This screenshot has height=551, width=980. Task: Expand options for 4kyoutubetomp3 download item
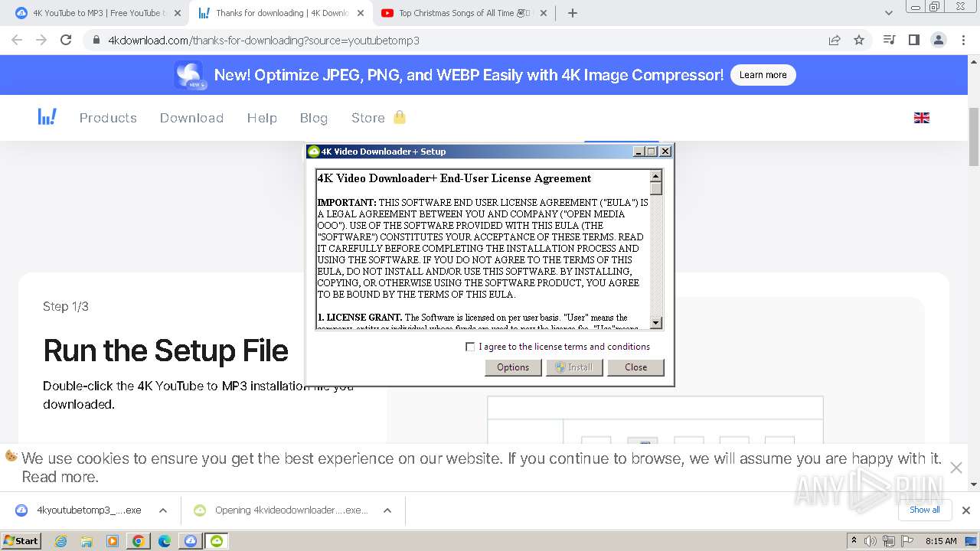click(163, 510)
